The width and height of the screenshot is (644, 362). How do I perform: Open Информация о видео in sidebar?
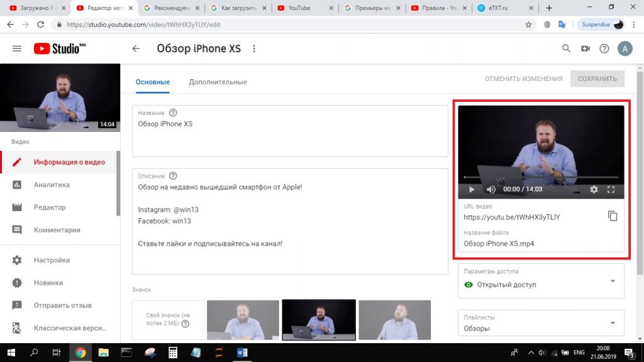[58, 162]
